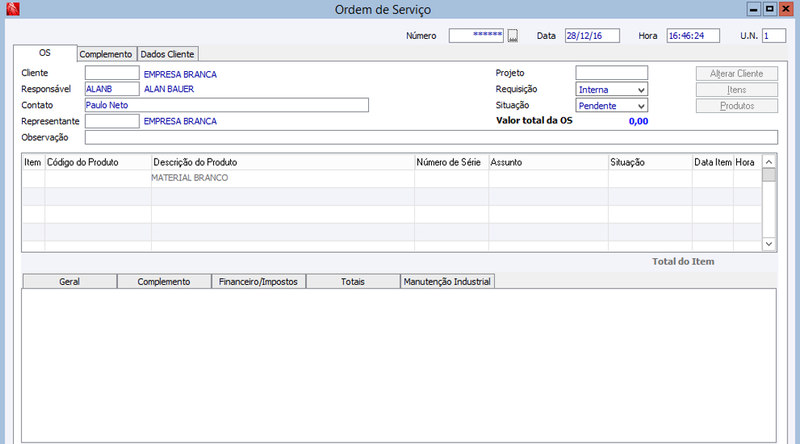This screenshot has height=444, width=800.
Task: Click the scrollbar thumb in item grid
Action: [769, 175]
